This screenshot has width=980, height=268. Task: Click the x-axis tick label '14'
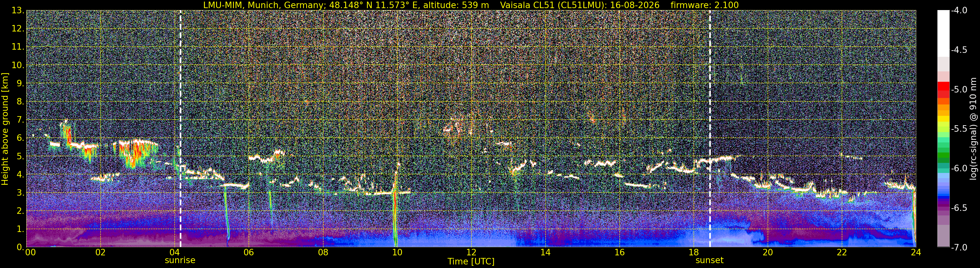click(545, 252)
